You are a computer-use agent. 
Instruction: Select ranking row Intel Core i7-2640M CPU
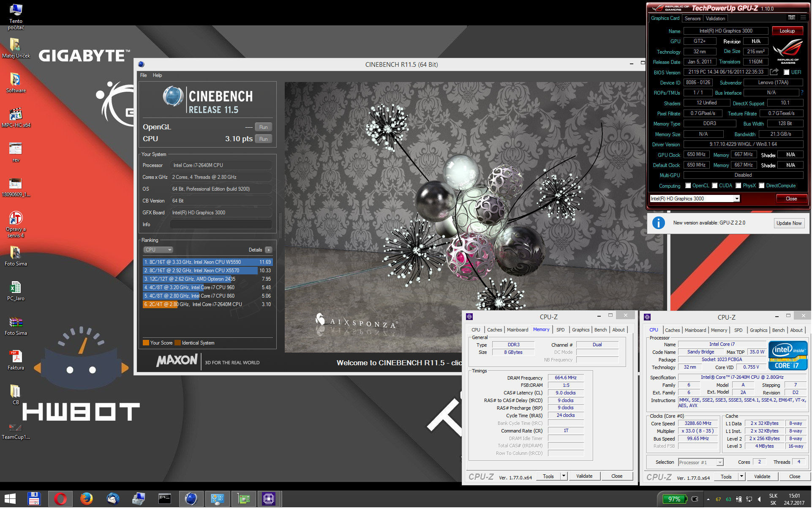tap(207, 304)
